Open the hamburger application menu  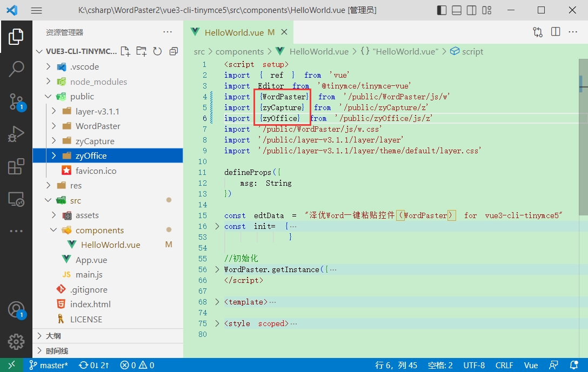(36, 10)
